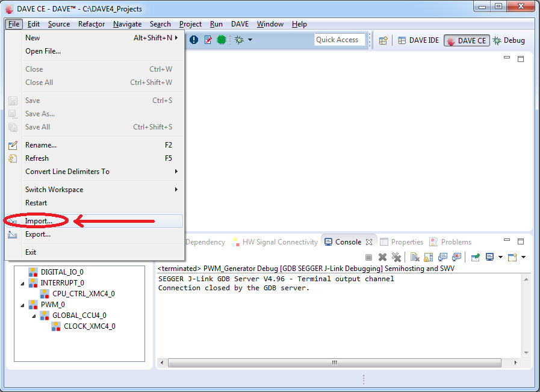Click the console vertical scroll down arrow
This screenshot has width=540, height=392.
pos(526,353)
